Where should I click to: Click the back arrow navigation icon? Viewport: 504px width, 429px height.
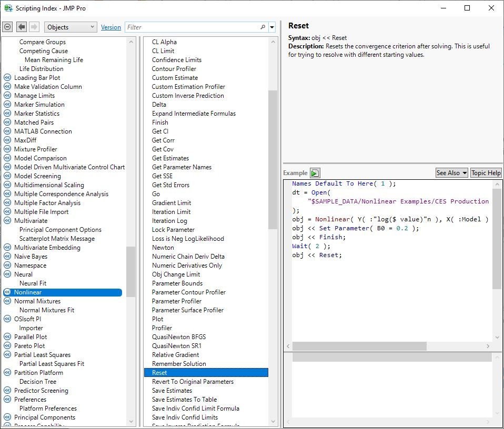[x=22, y=27]
